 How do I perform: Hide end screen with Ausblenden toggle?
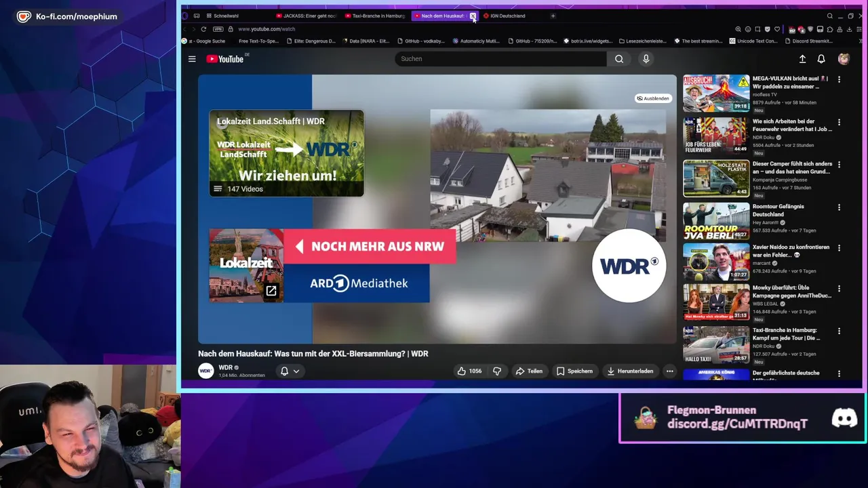pos(652,98)
